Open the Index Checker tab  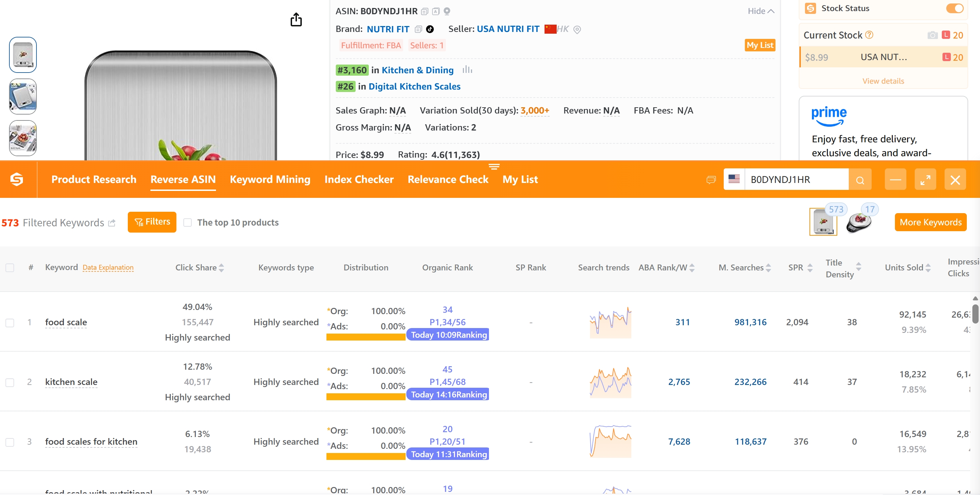[x=359, y=179]
